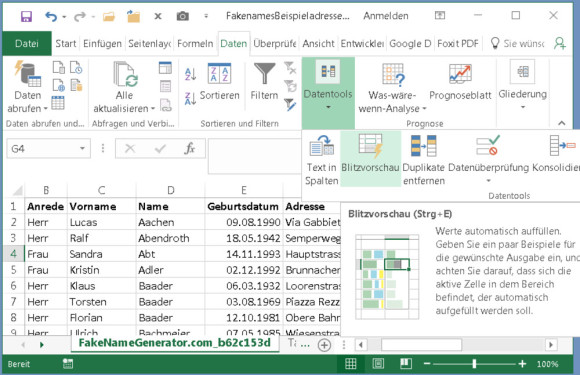This screenshot has width=580, height=375.
Task: Open the Ansicht tab
Action: (318, 44)
